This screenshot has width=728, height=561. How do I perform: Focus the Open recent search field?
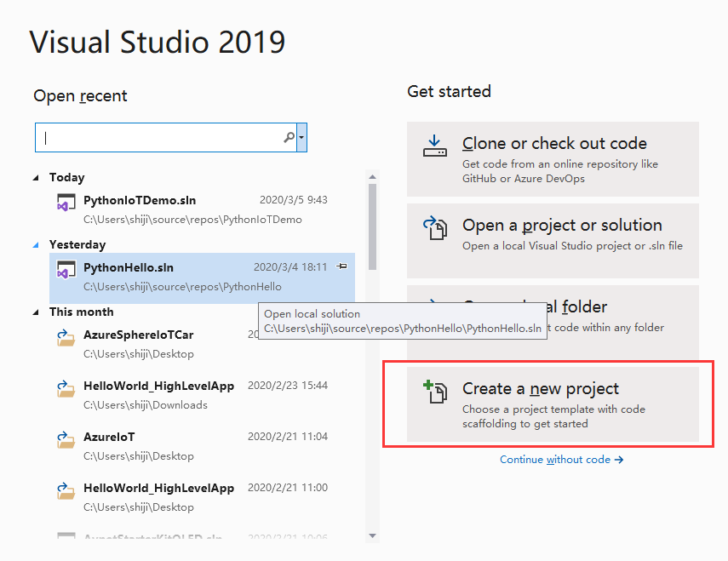[x=165, y=137]
